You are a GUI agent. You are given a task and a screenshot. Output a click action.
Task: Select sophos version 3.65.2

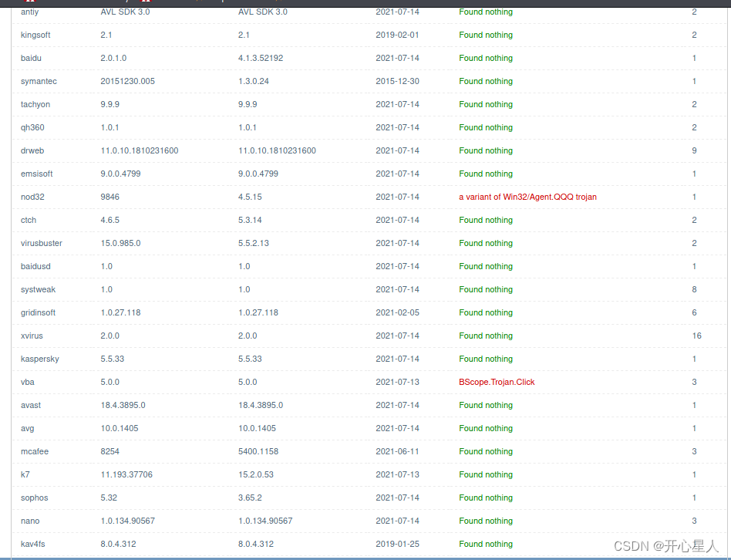(x=250, y=498)
